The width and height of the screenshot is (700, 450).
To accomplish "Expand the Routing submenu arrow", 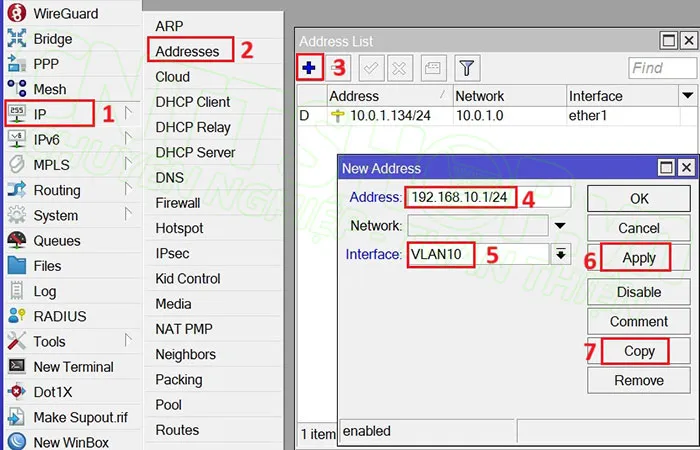I will [x=129, y=189].
